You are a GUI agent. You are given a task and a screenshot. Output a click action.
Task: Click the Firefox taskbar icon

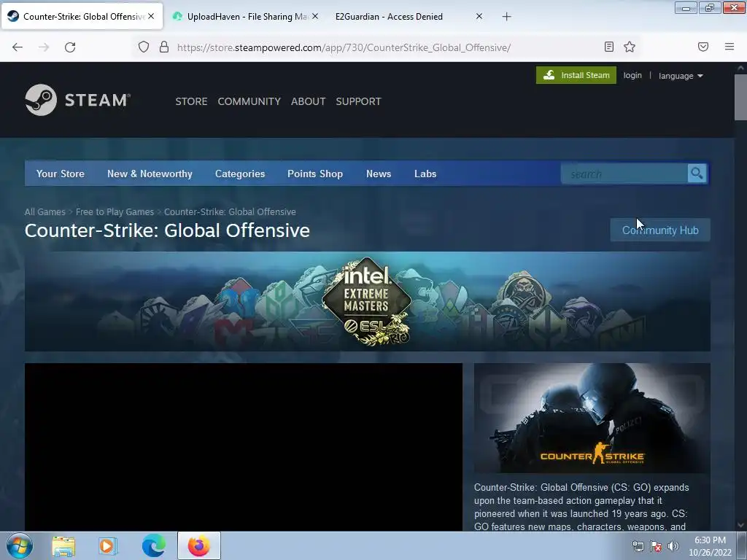[199, 545]
